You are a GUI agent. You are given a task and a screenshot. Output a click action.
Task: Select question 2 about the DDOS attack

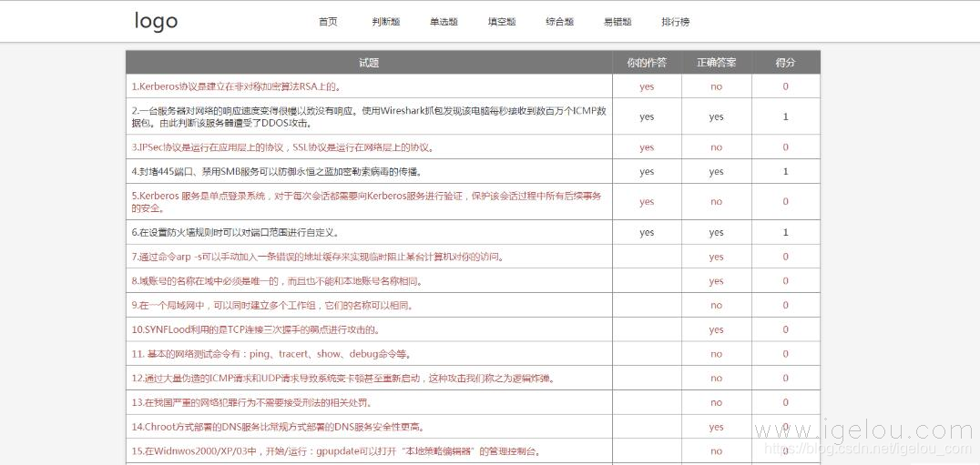click(x=369, y=116)
